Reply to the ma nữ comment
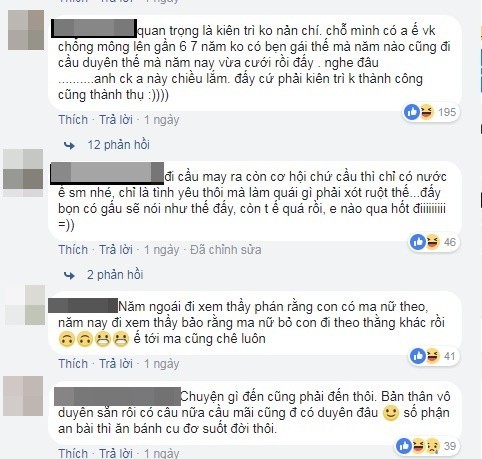This screenshot has height=459, width=482. tap(116, 364)
